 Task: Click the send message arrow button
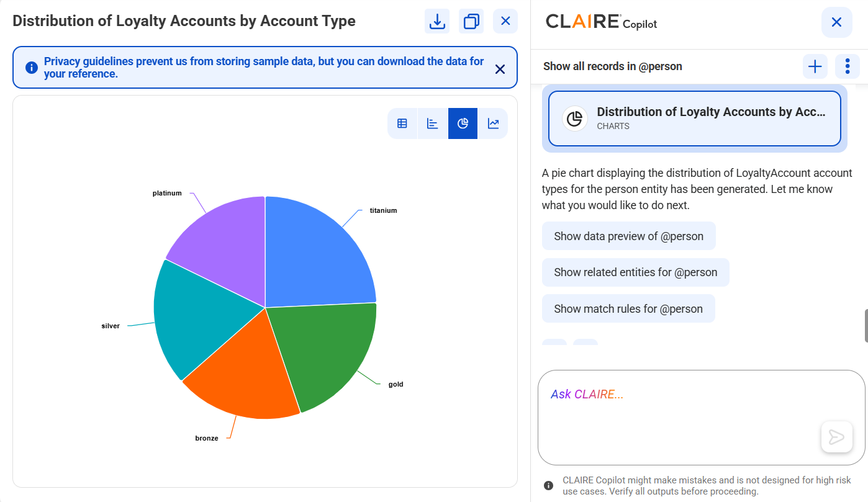[836, 437]
